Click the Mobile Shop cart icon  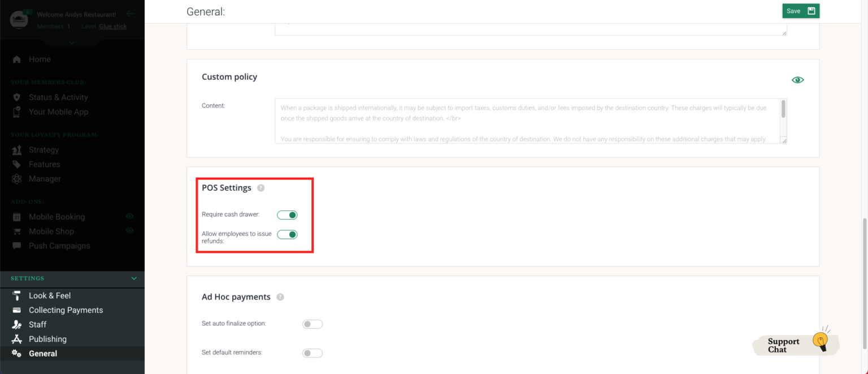(17, 231)
